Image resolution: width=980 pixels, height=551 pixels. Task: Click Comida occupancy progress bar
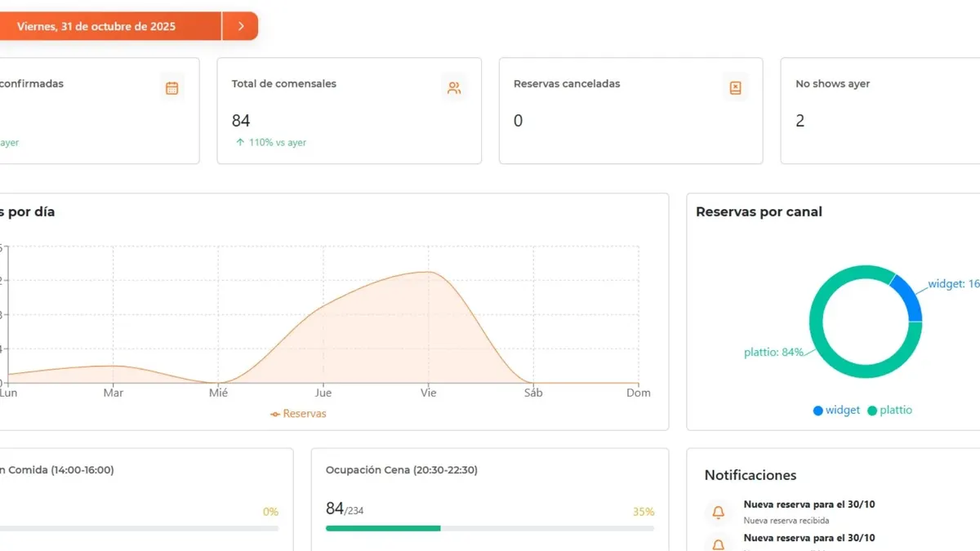tap(139, 528)
